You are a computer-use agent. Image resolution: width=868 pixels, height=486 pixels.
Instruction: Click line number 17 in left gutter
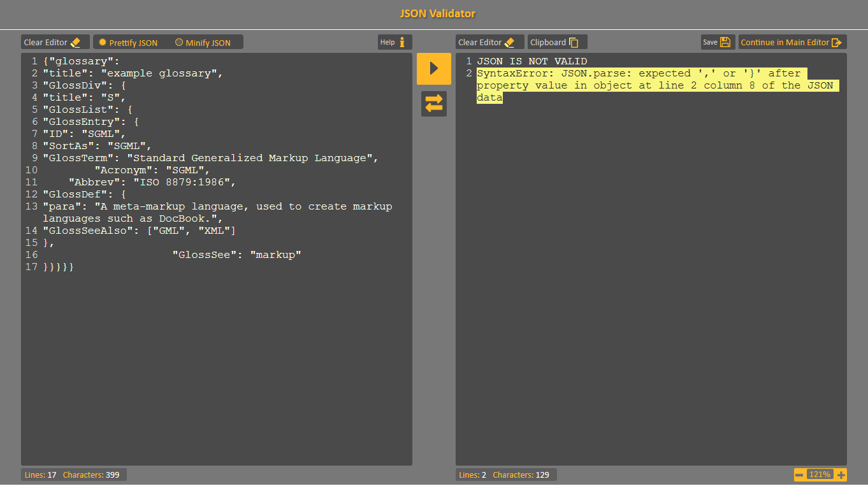click(x=31, y=267)
